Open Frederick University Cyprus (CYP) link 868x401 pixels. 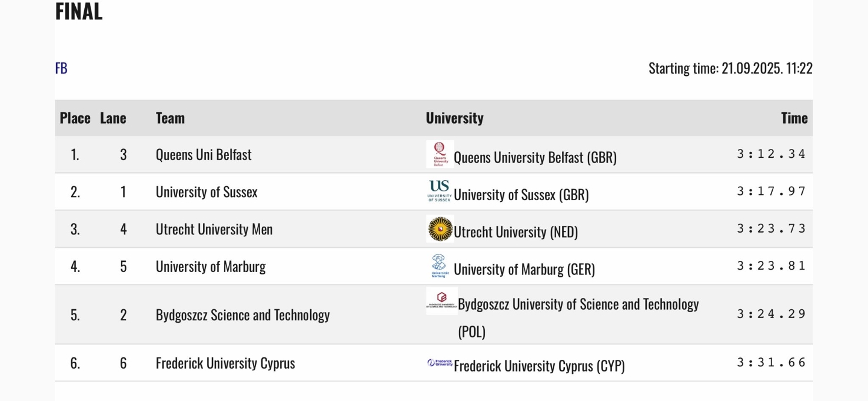point(539,366)
